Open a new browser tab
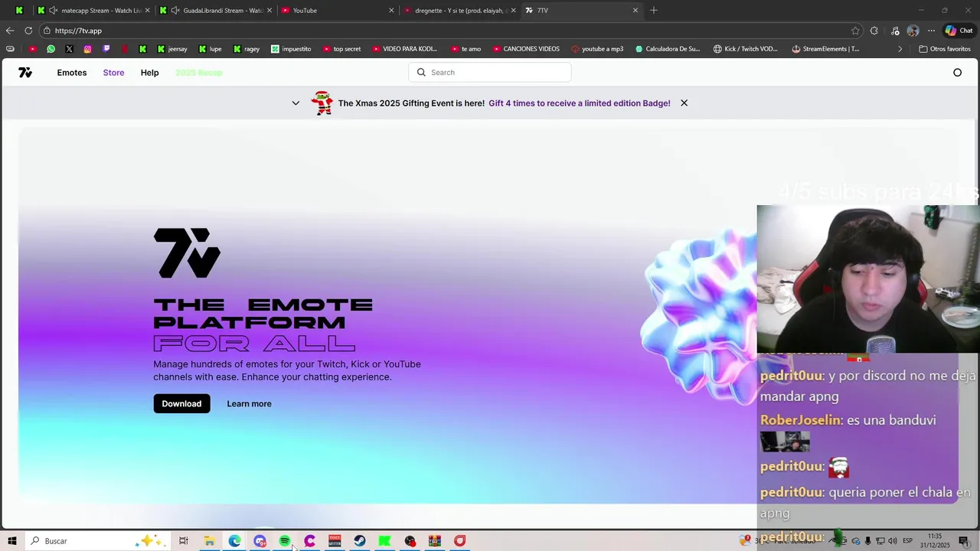Viewport: 980px width, 551px height. pyautogui.click(x=653, y=11)
